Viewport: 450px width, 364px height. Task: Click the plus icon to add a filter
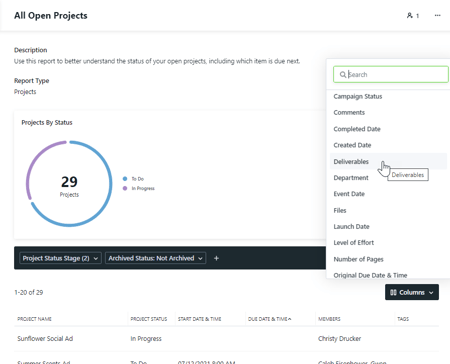(x=216, y=258)
